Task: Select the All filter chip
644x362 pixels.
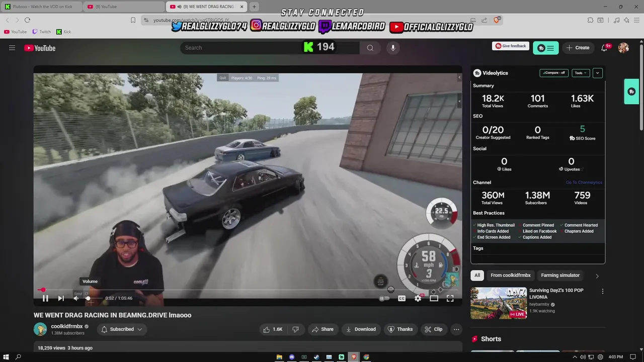Action: (x=477, y=276)
